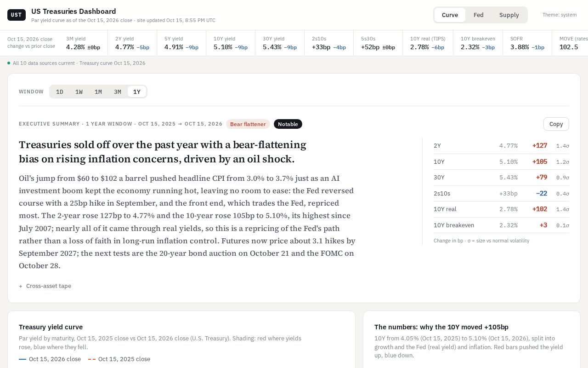Select the 1W window

pyautogui.click(x=79, y=92)
